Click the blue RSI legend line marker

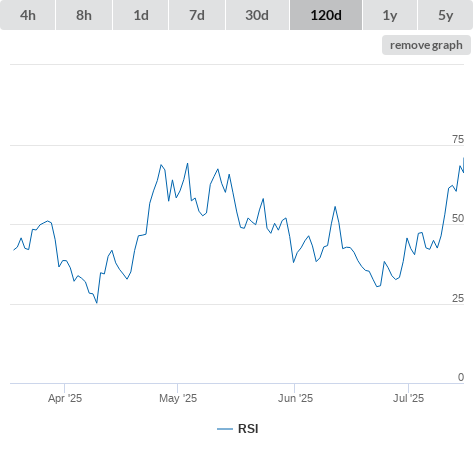(x=225, y=429)
